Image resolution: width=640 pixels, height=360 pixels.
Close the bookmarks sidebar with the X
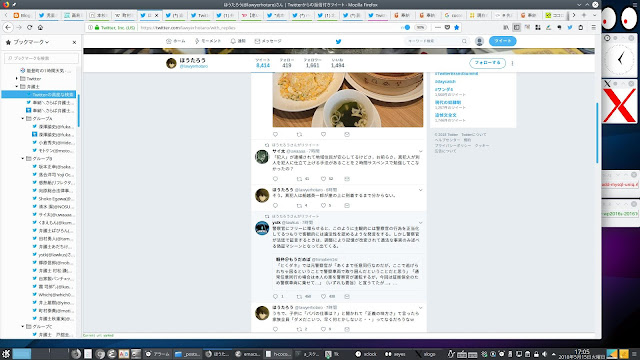(74, 42)
